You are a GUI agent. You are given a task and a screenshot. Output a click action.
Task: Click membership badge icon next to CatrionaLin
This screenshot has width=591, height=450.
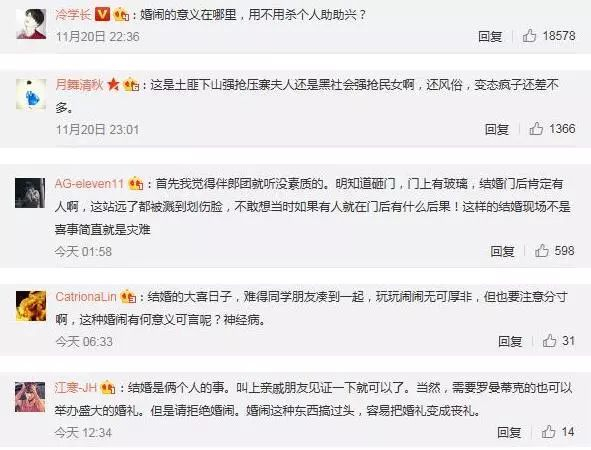click(x=128, y=297)
